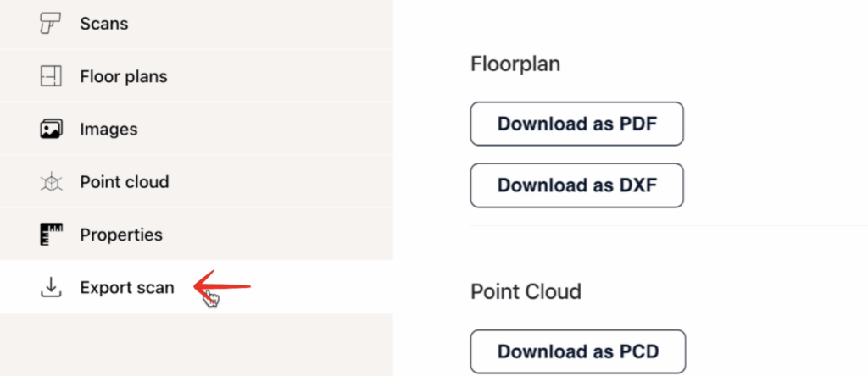Download the floorplan as PDF

click(576, 124)
